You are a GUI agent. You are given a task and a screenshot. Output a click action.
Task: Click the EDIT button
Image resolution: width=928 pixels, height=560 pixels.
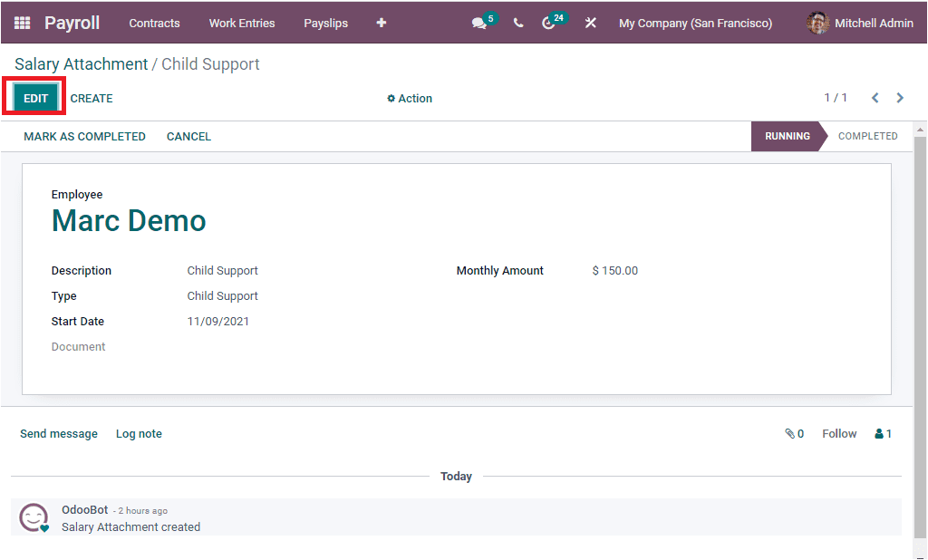pos(34,97)
